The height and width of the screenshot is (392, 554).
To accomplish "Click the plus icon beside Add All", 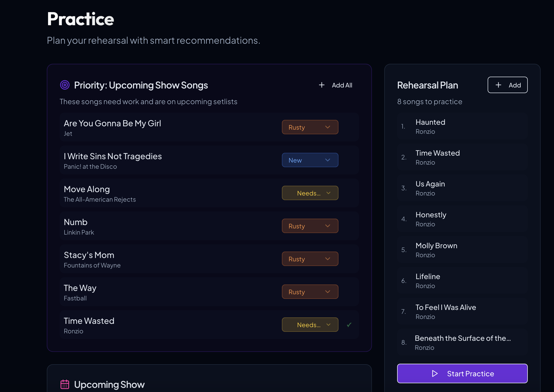I will pos(322,85).
